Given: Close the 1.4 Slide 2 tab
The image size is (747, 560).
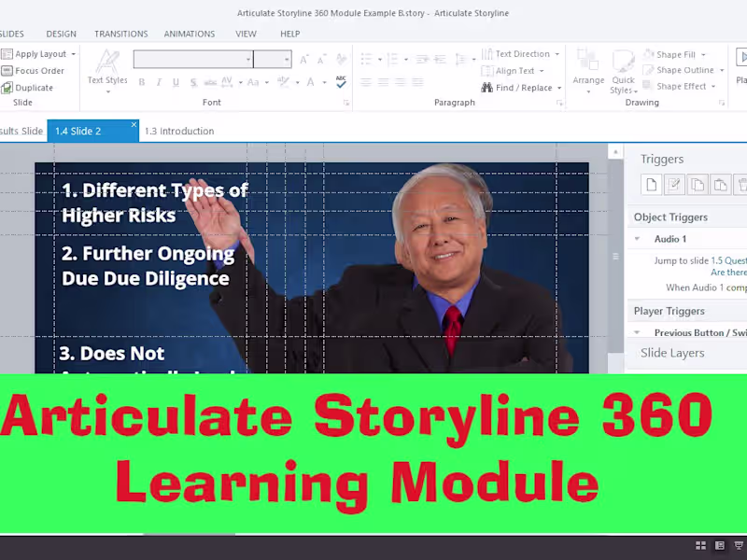Looking at the screenshot, I should pos(134,125).
